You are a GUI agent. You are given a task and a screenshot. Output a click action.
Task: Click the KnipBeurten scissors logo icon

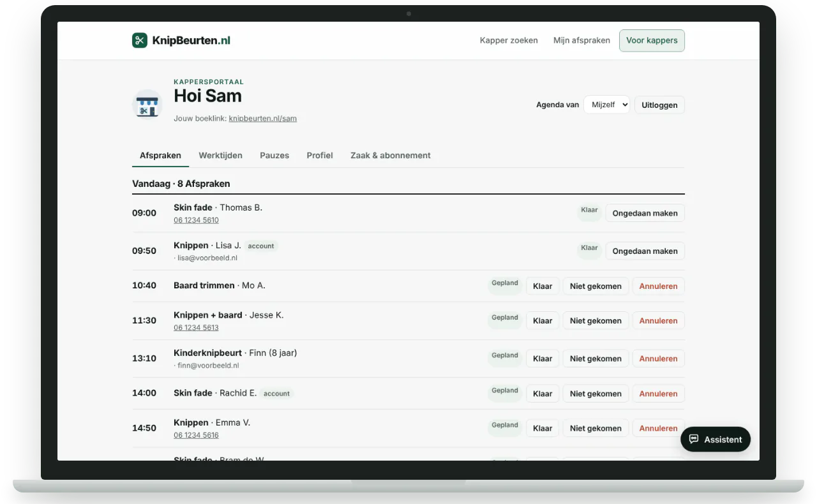(x=140, y=40)
